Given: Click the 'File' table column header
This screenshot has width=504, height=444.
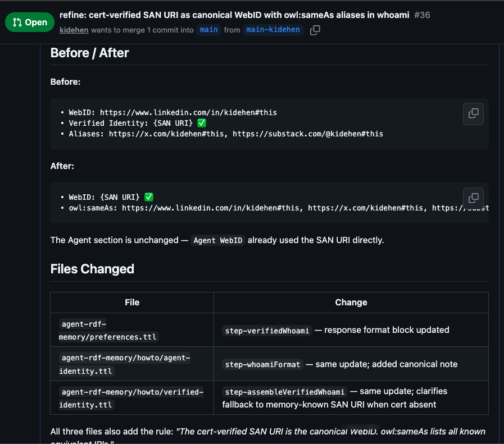Looking at the screenshot, I should tap(132, 303).
